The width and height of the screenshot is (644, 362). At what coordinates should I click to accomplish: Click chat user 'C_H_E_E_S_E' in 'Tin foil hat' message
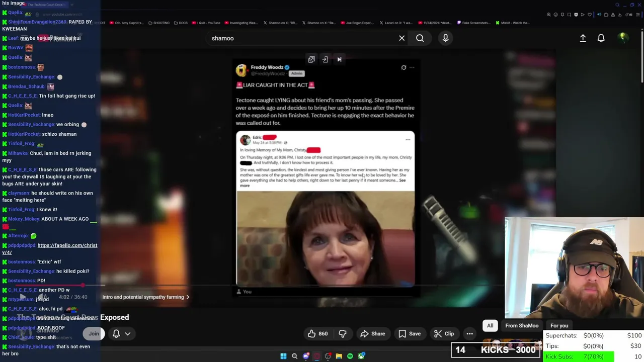pos(23,96)
